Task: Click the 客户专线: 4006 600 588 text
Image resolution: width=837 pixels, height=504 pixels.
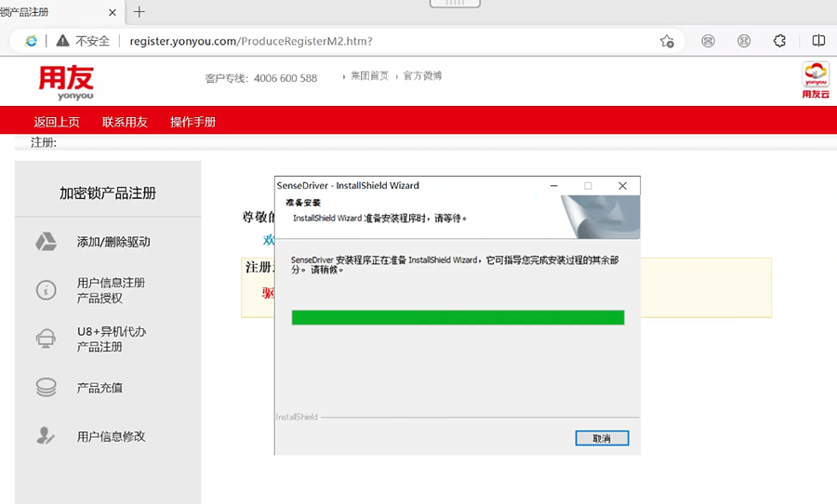Action: (261, 78)
